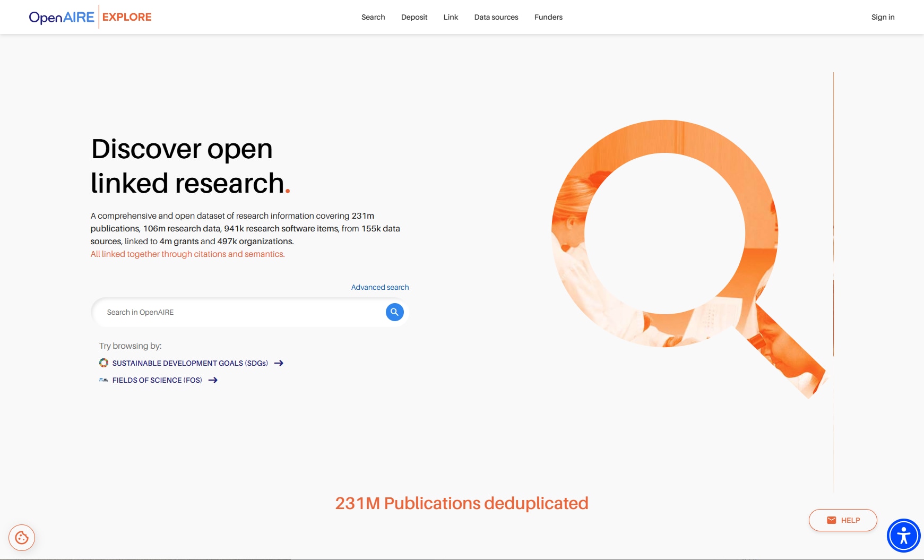
Task: Click the HELP button
Action: (843, 520)
